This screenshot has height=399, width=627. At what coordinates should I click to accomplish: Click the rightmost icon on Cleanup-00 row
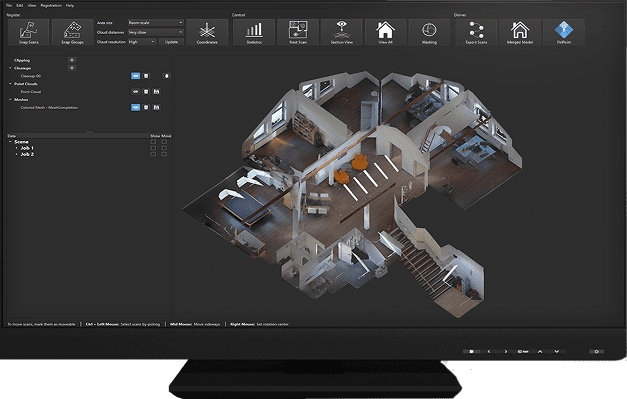167,76
